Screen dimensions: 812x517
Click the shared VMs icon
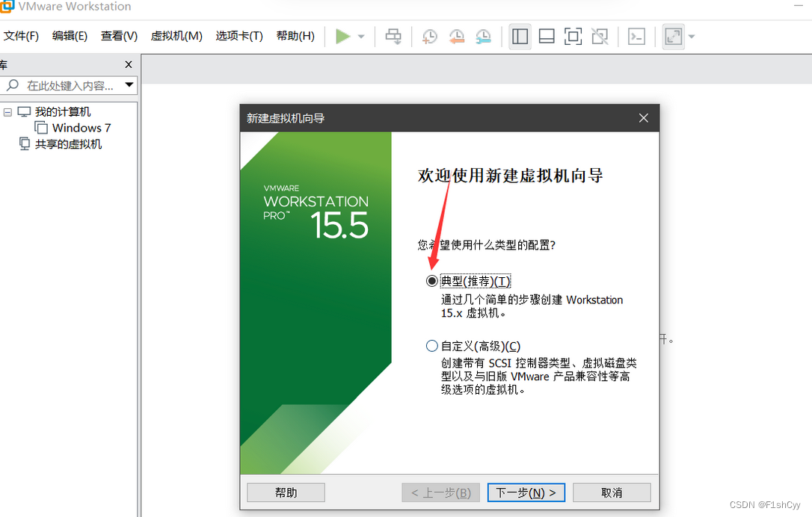(x=25, y=144)
